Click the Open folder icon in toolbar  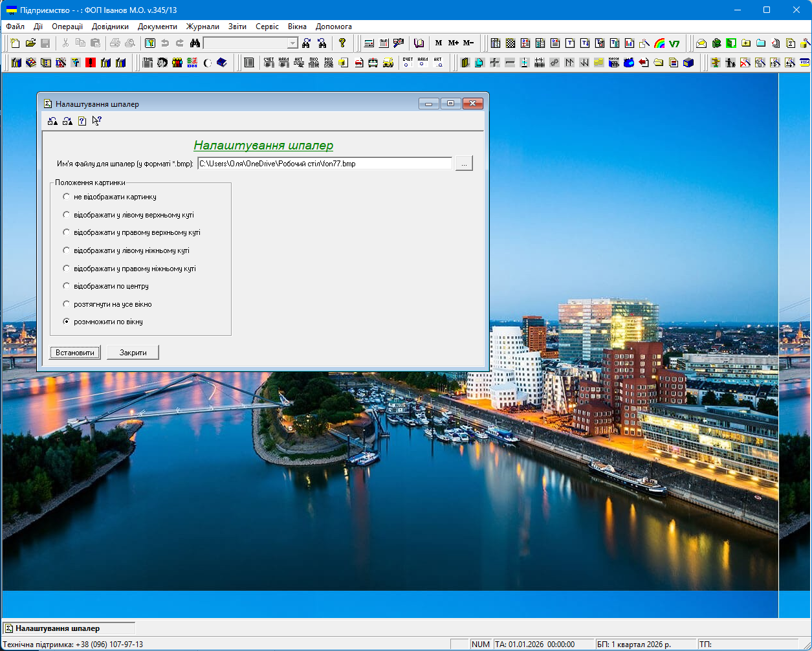click(30, 43)
